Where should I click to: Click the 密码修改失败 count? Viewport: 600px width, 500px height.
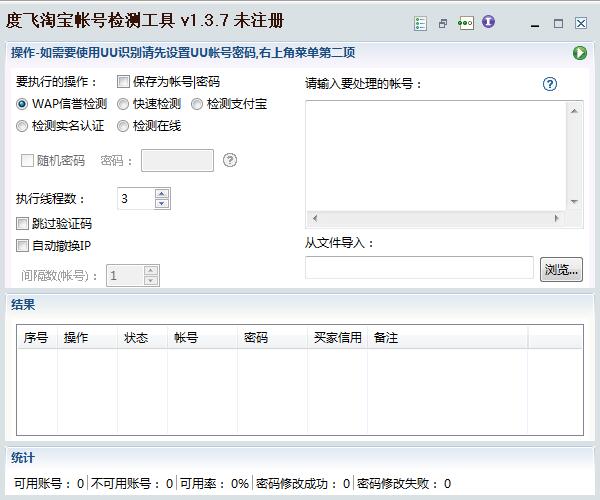[x=447, y=484]
